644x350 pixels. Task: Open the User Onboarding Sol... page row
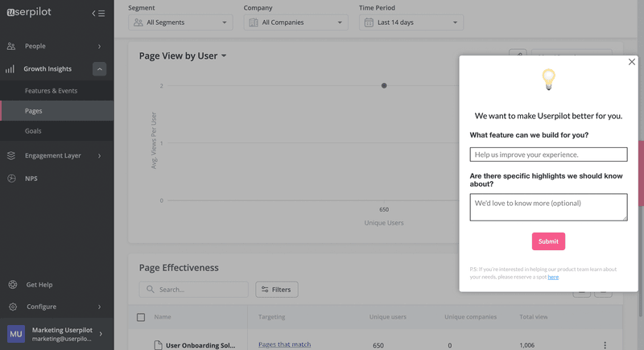coord(200,345)
